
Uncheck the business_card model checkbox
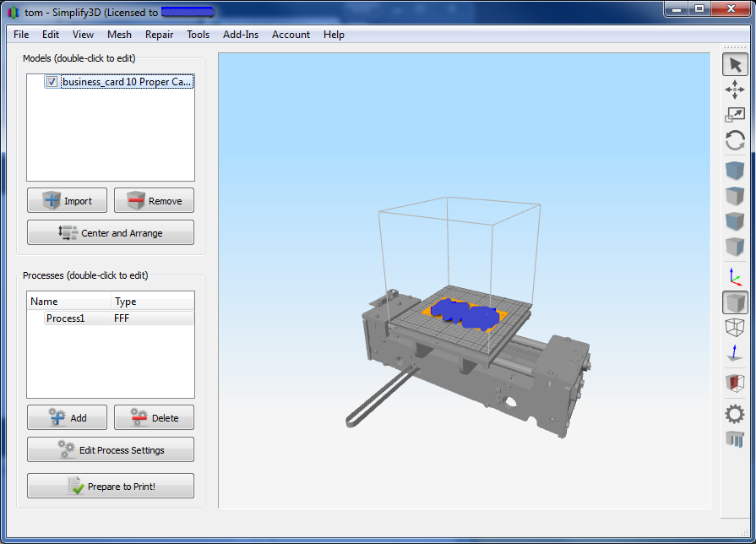(52, 81)
